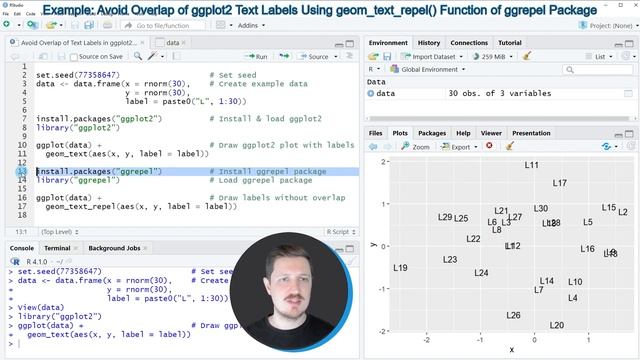Screen dimensions: 640x360
Task: Open the (Top Level) scope dropdown
Action: [x=60, y=232]
